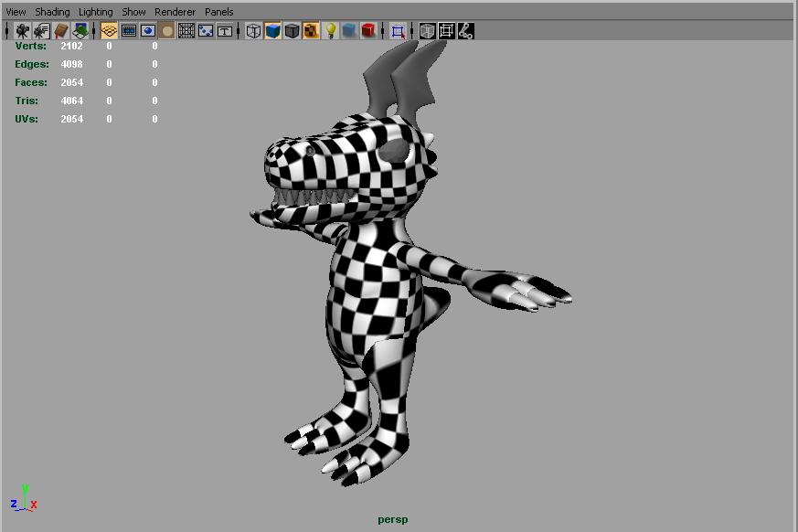
Task: Click the Faces: label in heads-up display
Action: point(31,82)
